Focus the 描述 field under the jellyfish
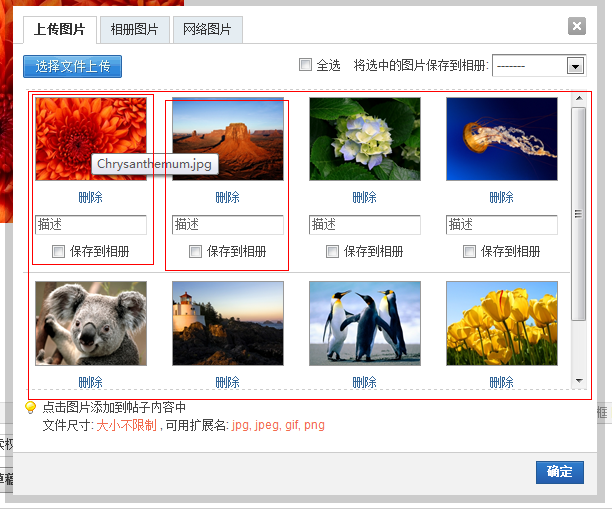Image resolution: width=612 pixels, height=511 pixels. (502, 225)
